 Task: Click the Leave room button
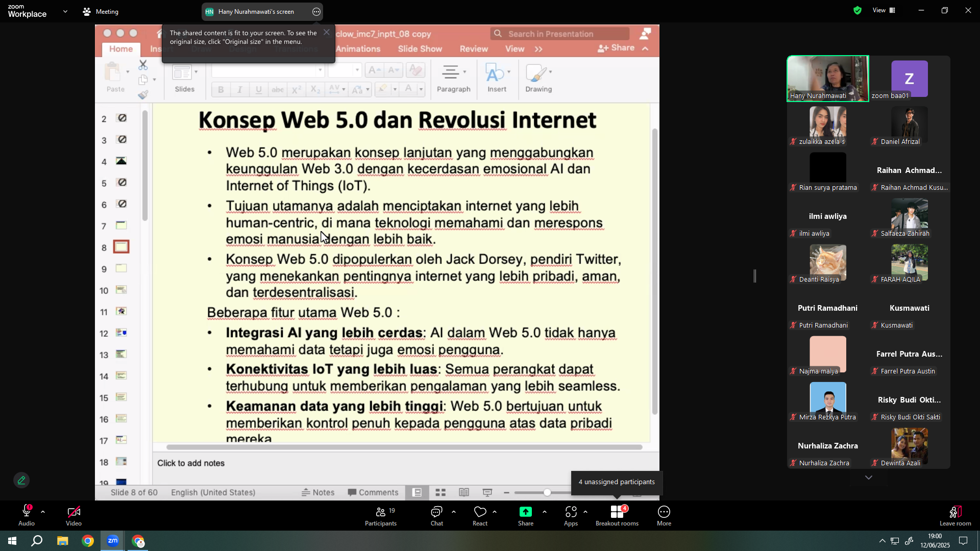point(955,515)
